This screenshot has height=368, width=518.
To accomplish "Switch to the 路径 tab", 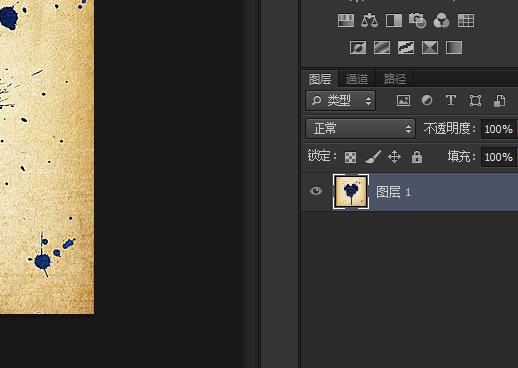I will click(x=395, y=79).
